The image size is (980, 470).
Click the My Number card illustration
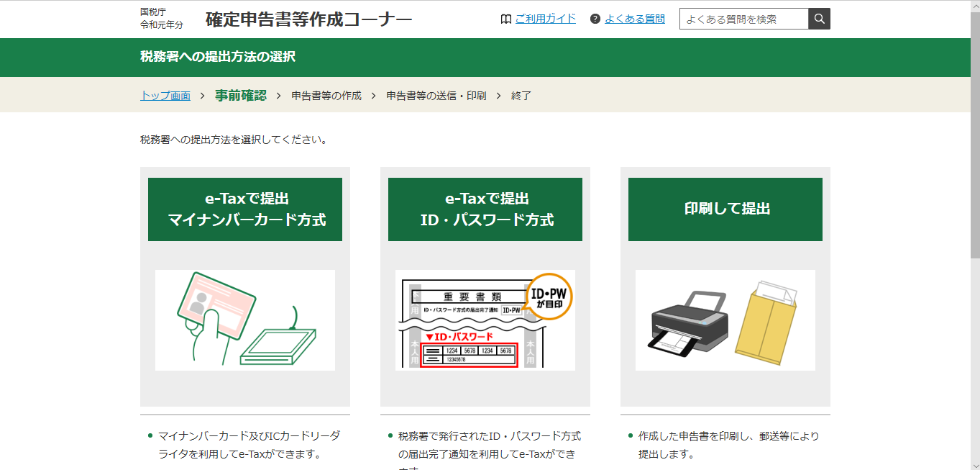[x=244, y=320]
